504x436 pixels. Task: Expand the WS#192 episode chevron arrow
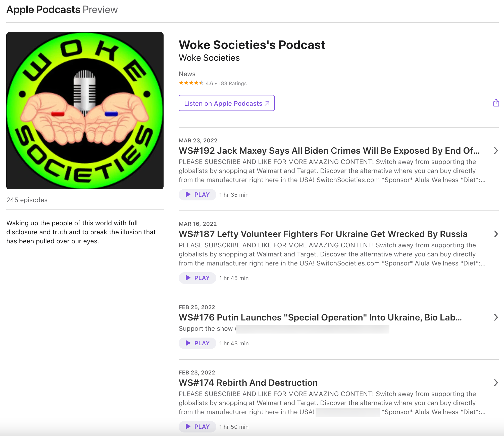[x=496, y=151]
